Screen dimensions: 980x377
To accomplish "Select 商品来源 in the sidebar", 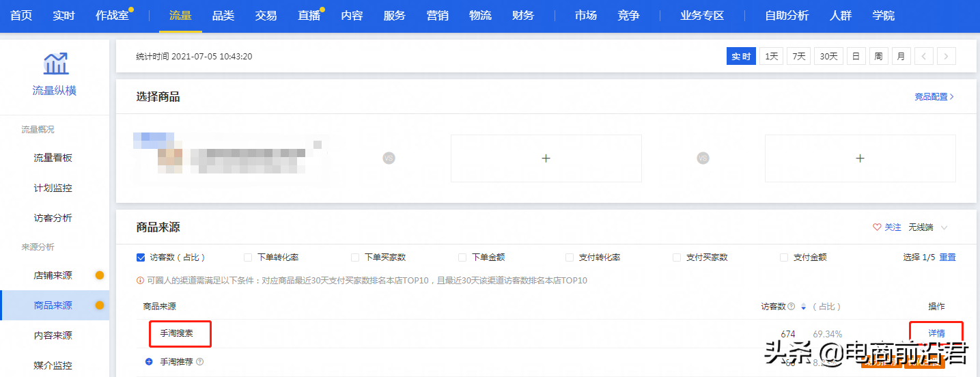I will [x=53, y=305].
